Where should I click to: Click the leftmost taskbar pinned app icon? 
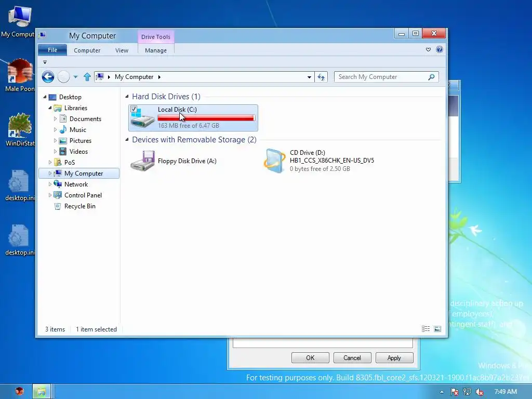[20, 392]
